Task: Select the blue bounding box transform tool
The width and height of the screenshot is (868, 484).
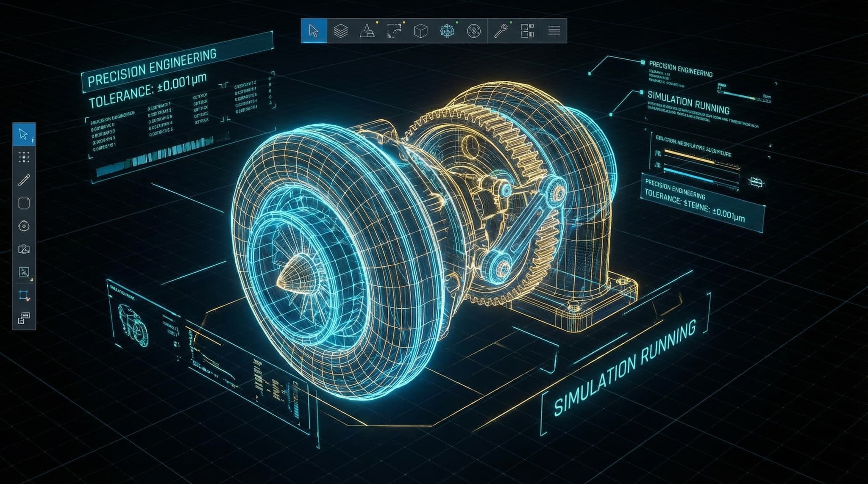Action: tap(24, 295)
